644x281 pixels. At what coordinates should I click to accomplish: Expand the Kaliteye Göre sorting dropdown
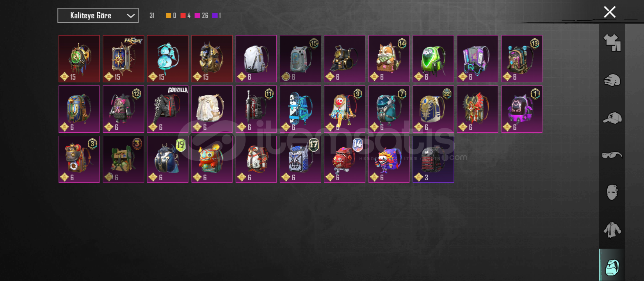coord(98,16)
